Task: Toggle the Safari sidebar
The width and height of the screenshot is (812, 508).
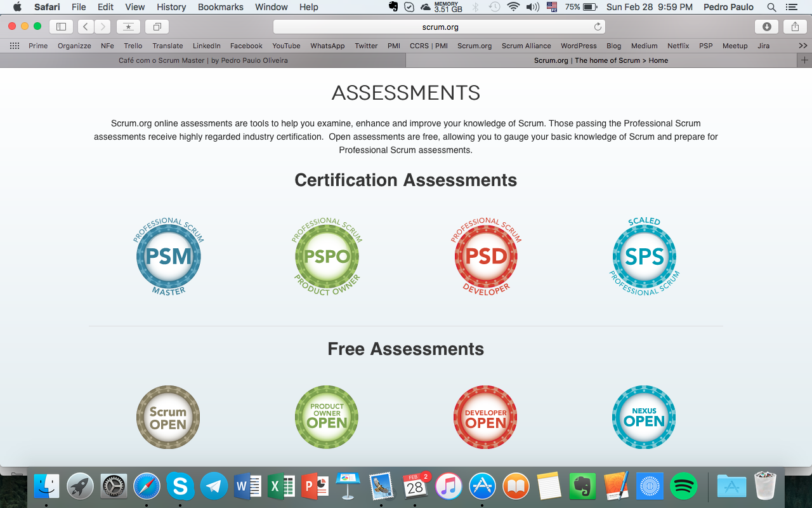Action: [x=61, y=27]
